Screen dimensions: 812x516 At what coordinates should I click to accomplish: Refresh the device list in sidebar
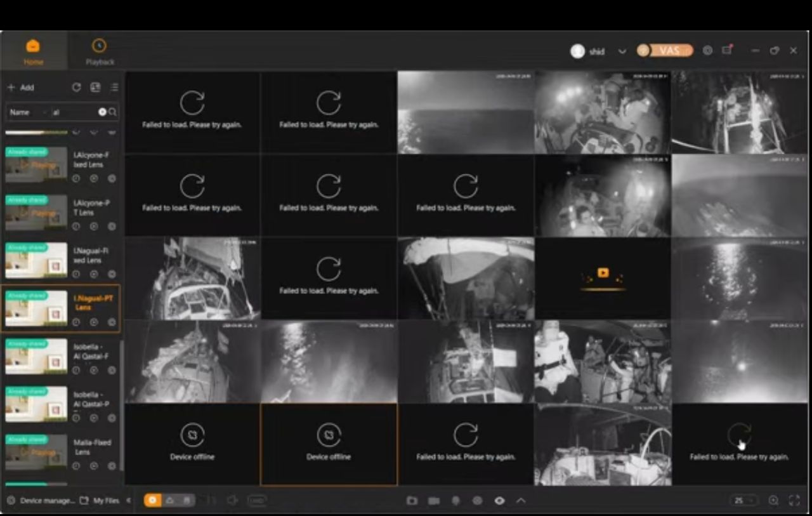(76, 88)
